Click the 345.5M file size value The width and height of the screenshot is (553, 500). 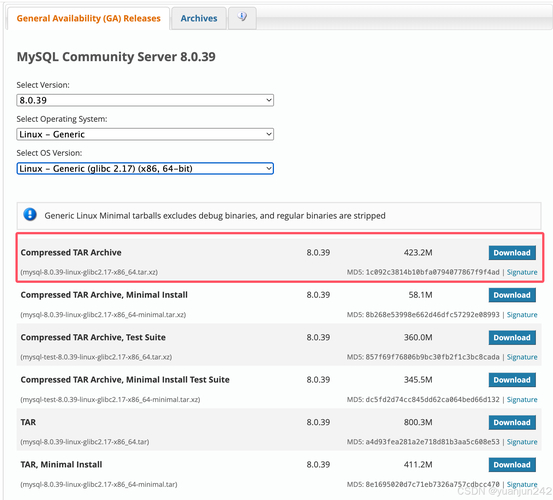[x=418, y=380]
